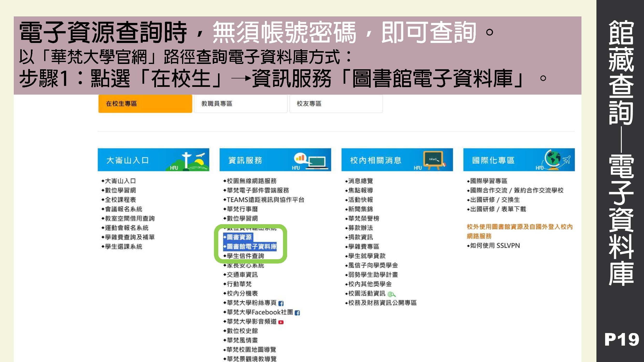Open the 學雜費查詢及補單 link
Viewport: 644px width, 362px height.
130,237
